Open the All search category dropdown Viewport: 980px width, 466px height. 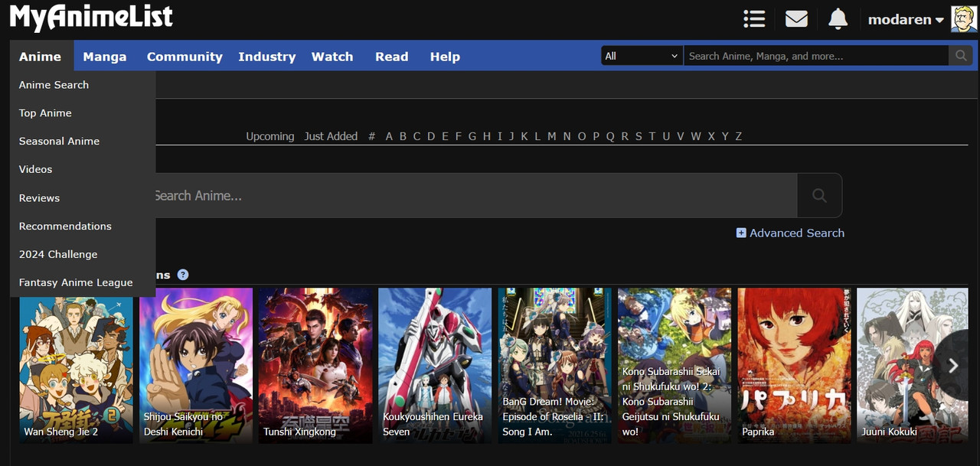coord(642,56)
